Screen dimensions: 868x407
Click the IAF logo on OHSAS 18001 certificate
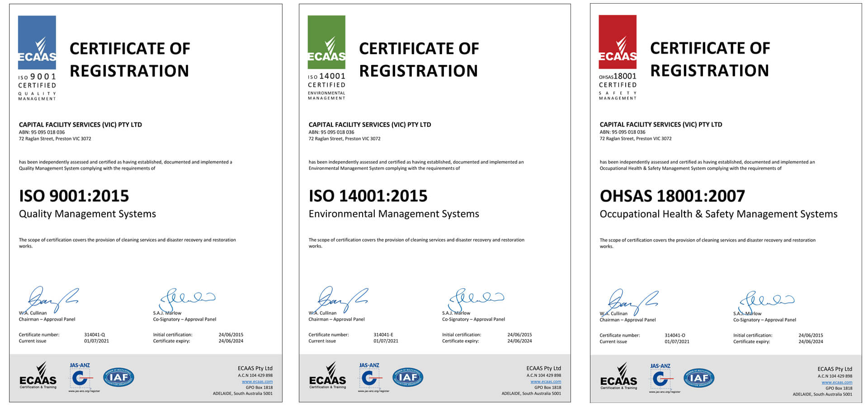click(699, 378)
